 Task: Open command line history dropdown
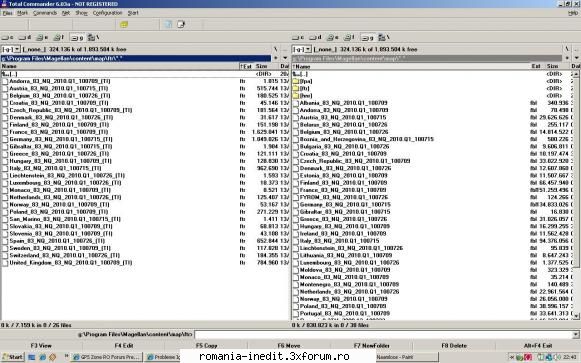[575, 334]
